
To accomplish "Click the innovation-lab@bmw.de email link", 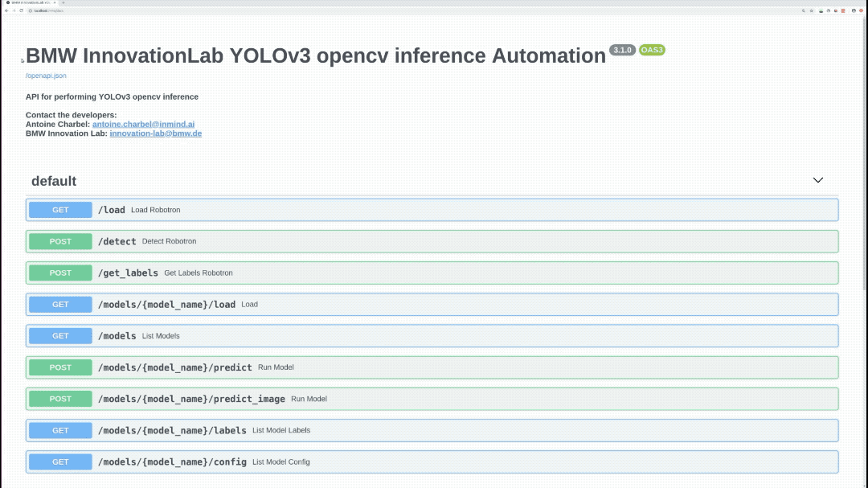I will (156, 133).
